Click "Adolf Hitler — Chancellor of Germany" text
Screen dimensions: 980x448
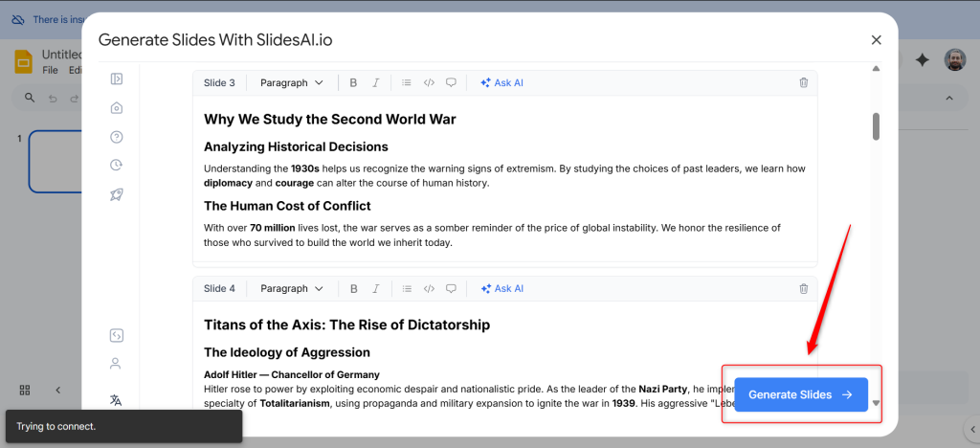click(292, 375)
